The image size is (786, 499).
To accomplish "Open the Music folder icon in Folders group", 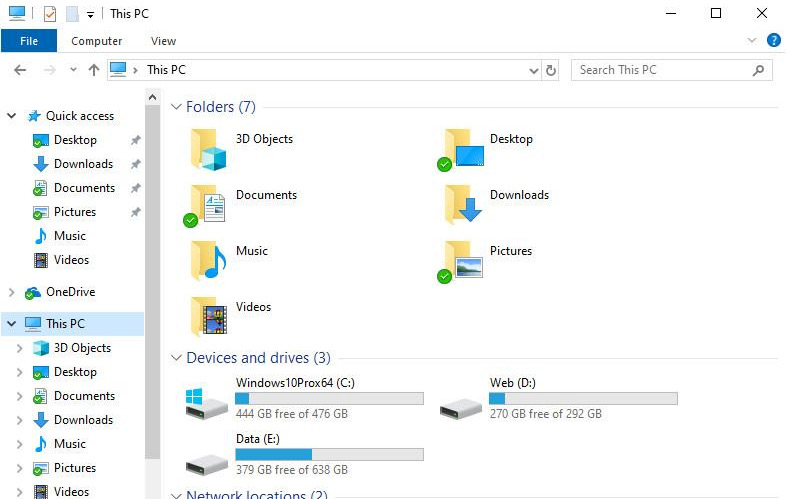I will pyautogui.click(x=209, y=260).
